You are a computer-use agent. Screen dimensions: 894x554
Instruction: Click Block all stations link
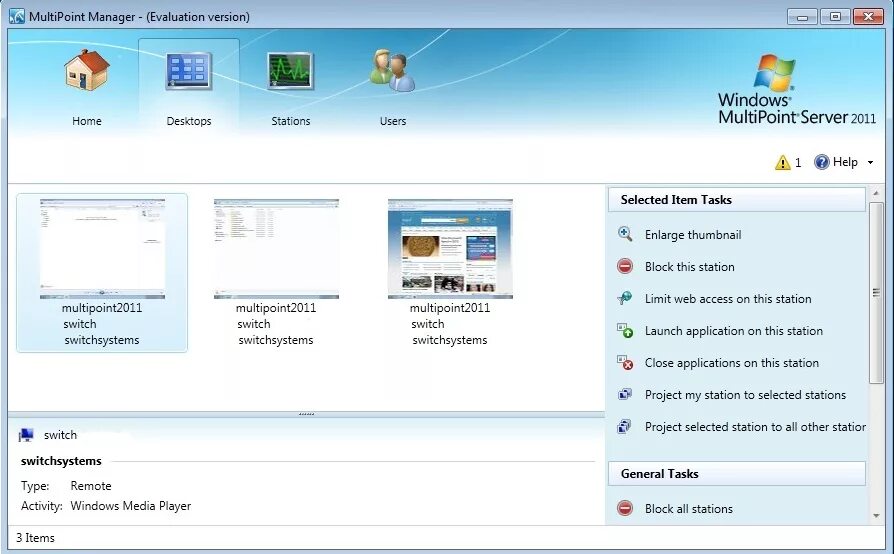point(689,508)
